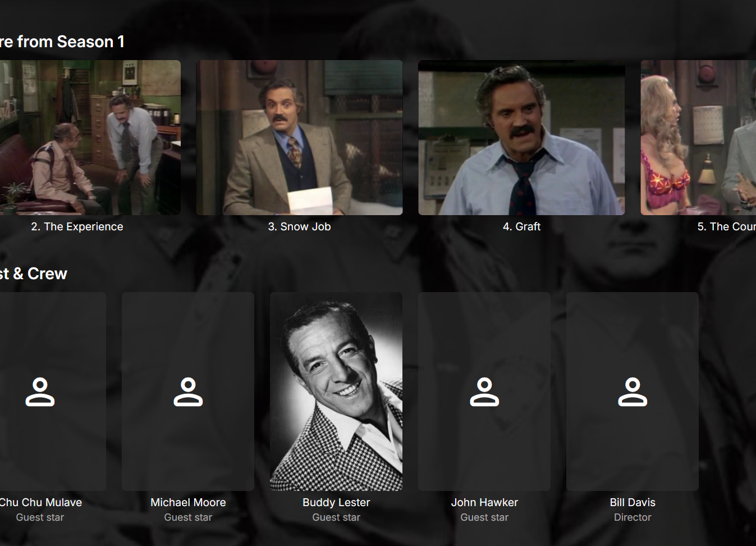Click Michael Moore's placeholder person icon
756x546 pixels.
pos(188,392)
